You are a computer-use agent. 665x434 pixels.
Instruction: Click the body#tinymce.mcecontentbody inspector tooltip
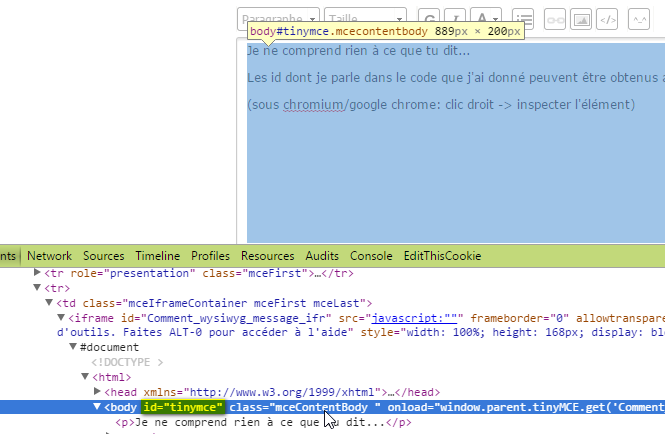click(386, 31)
